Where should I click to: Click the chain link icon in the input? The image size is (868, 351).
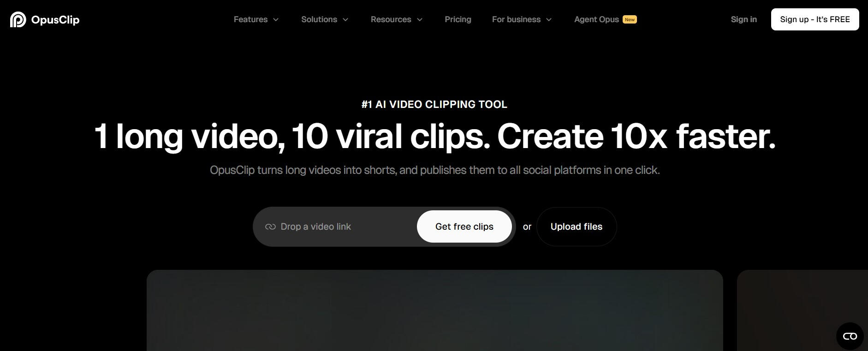tap(270, 226)
